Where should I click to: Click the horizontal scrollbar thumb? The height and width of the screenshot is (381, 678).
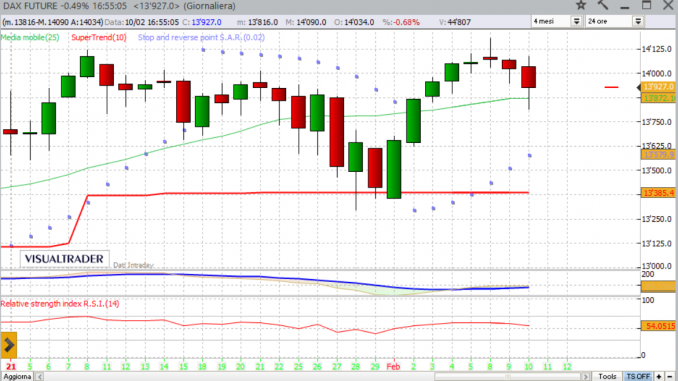pos(507,377)
